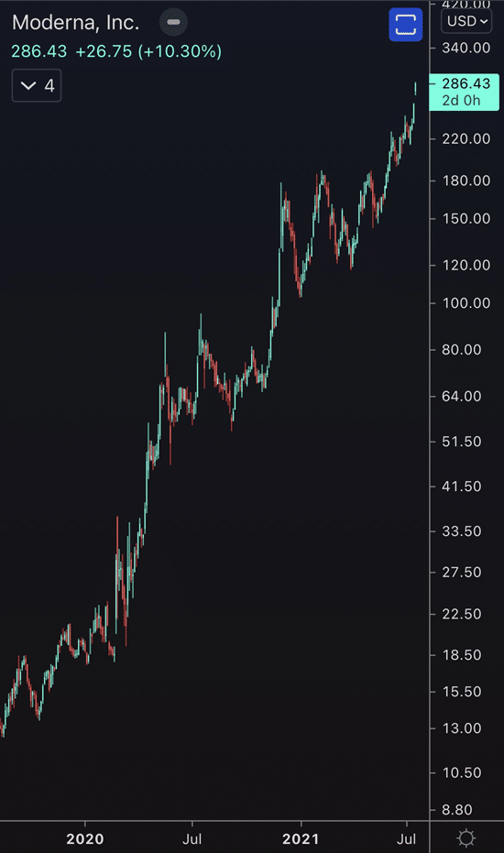
Task: Open chart settings gear icon
Action: coord(466,837)
